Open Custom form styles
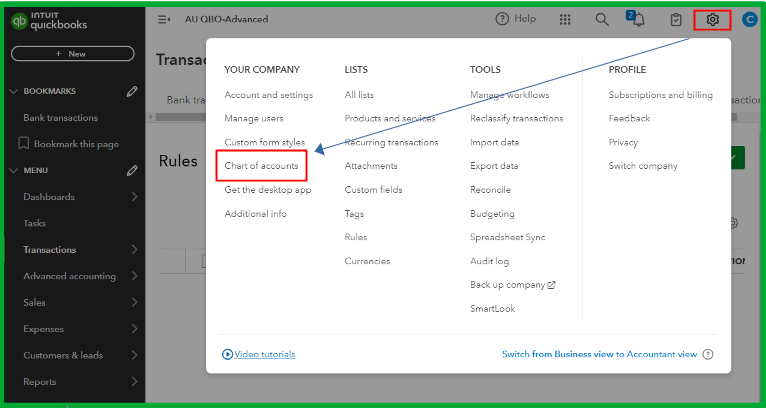766x408 pixels. coord(265,142)
